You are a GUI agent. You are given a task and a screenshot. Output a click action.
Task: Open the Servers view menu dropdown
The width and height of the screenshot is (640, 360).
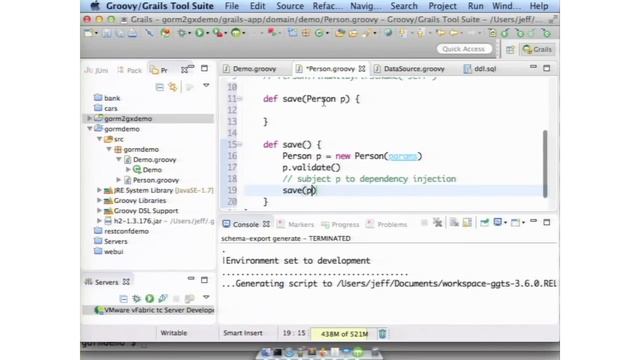(x=206, y=297)
